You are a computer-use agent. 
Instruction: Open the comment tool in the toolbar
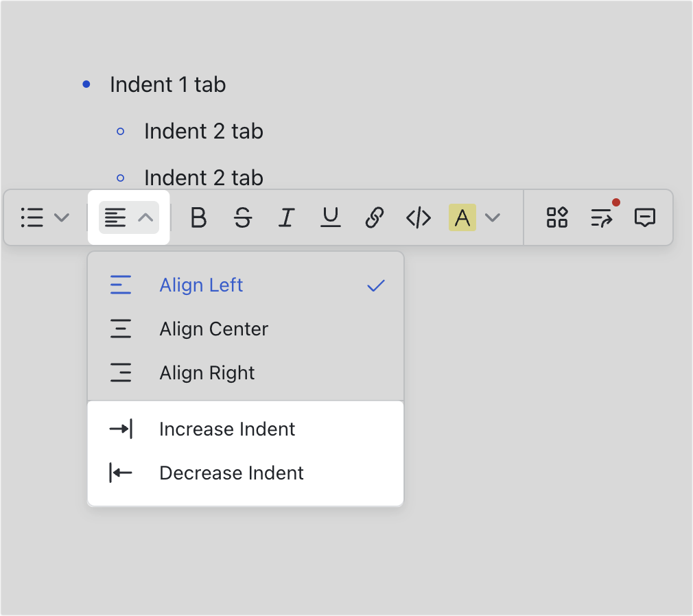click(x=646, y=217)
